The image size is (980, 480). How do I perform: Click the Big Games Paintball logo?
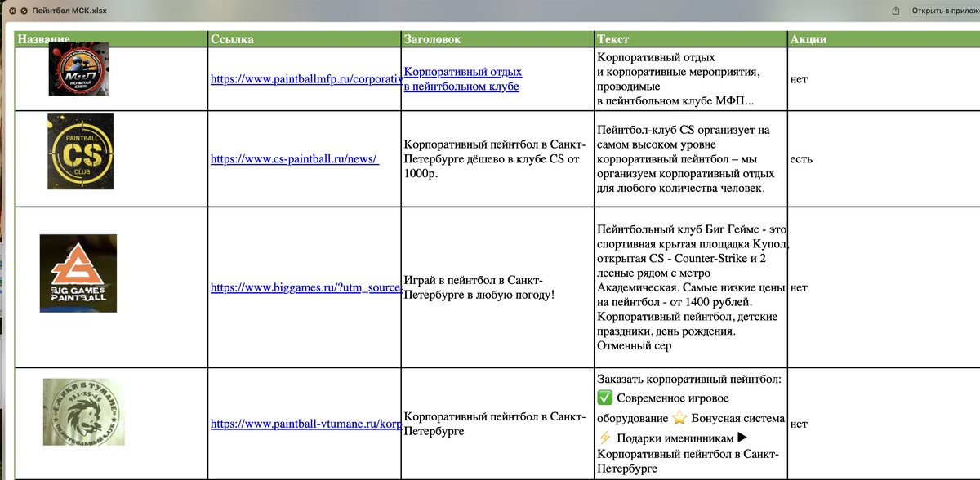tap(78, 273)
